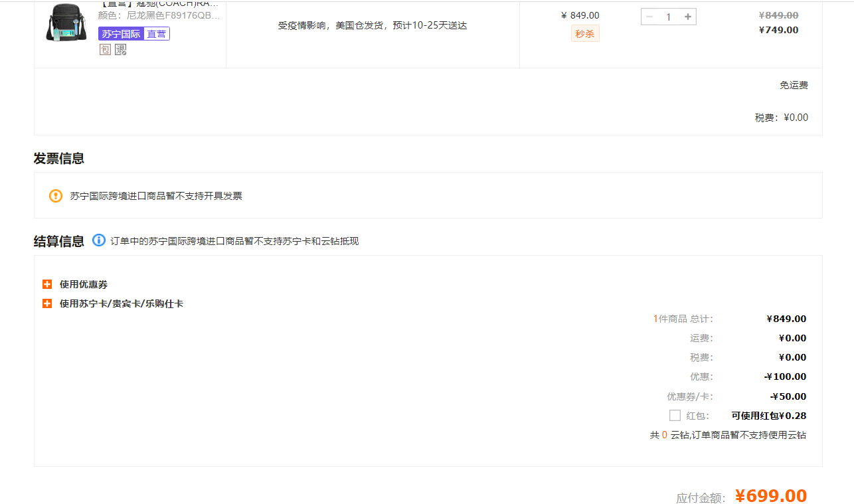Click the 结算信息 heading
The image size is (854, 504).
[59, 241]
